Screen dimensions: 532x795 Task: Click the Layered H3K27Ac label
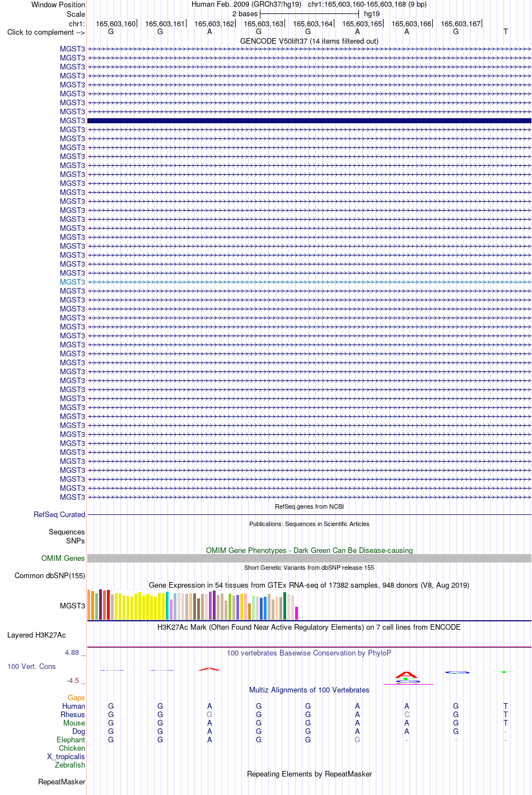pos(36,635)
